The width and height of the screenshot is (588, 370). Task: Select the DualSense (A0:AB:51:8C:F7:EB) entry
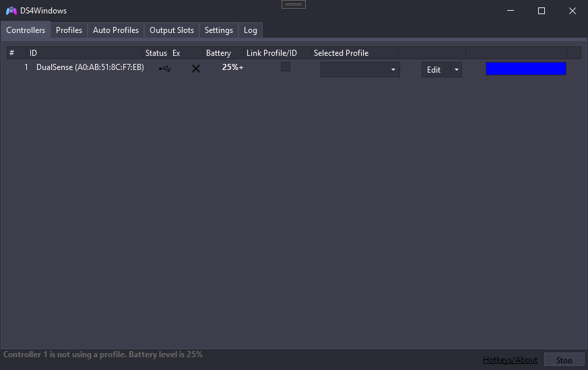point(90,67)
